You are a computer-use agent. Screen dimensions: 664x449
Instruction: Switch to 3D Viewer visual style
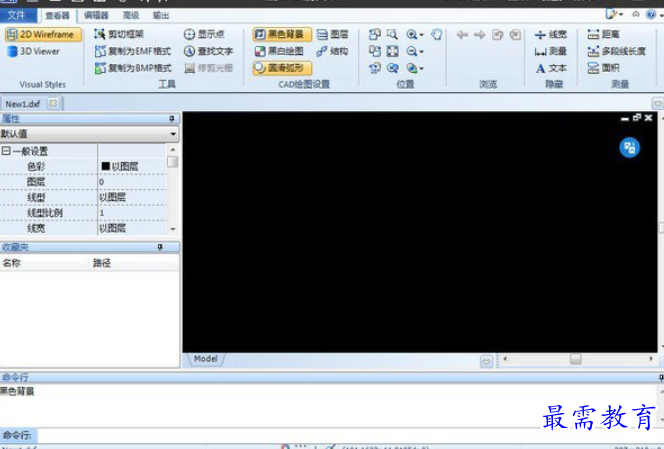33,51
